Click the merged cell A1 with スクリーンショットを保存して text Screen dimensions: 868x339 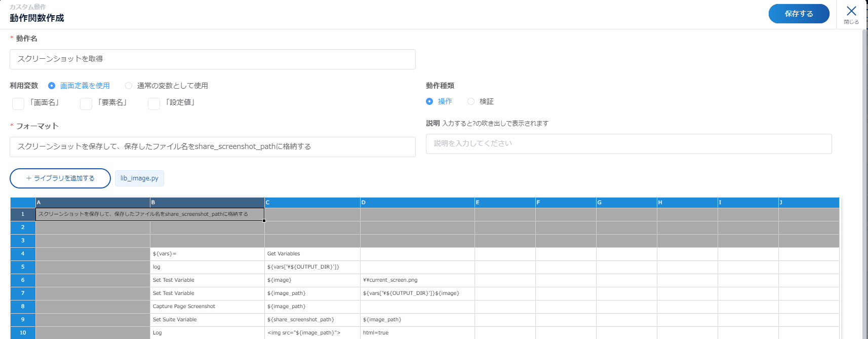click(150, 214)
